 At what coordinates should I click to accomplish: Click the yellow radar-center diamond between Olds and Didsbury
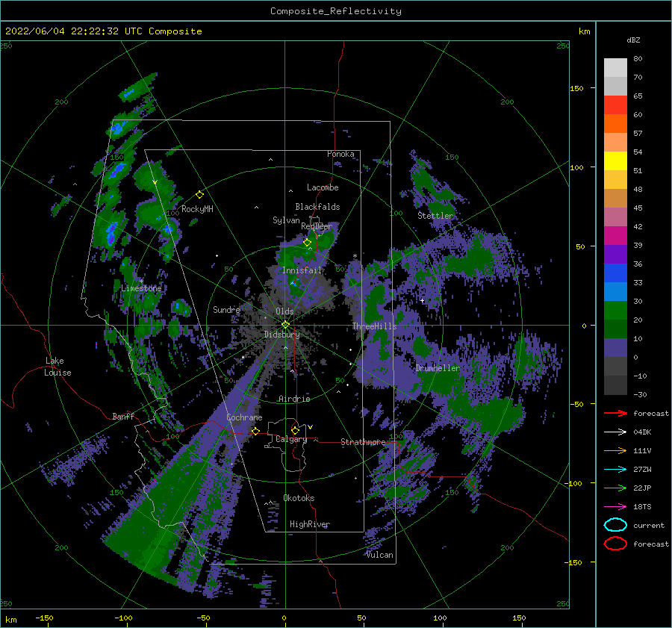(x=285, y=325)
